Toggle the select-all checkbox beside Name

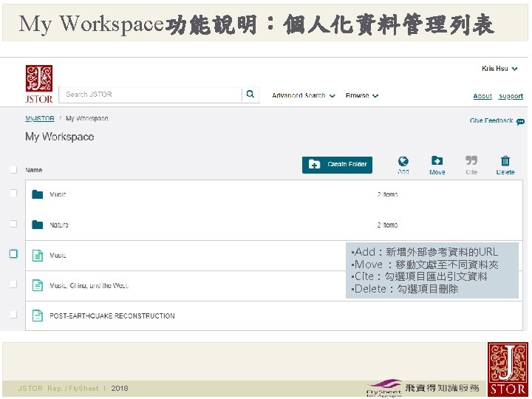tap(13, 169)
